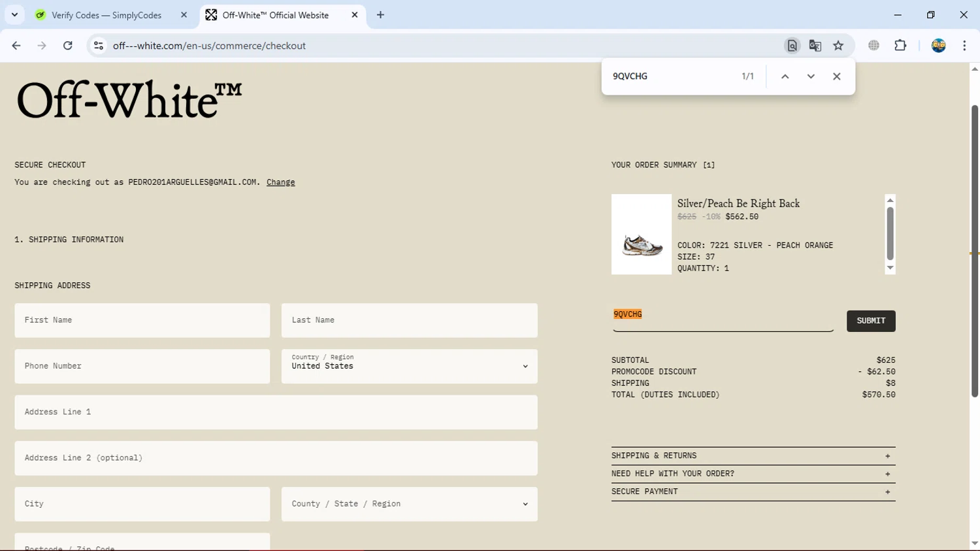Jump to previous find result
The width and height of the screenshot is (980, 551).
coord(785,76)
